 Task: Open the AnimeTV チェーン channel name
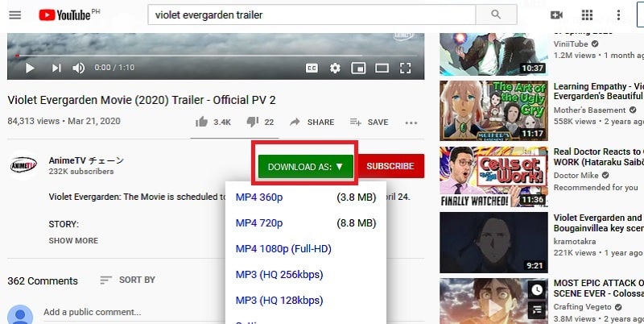[86, 160]
